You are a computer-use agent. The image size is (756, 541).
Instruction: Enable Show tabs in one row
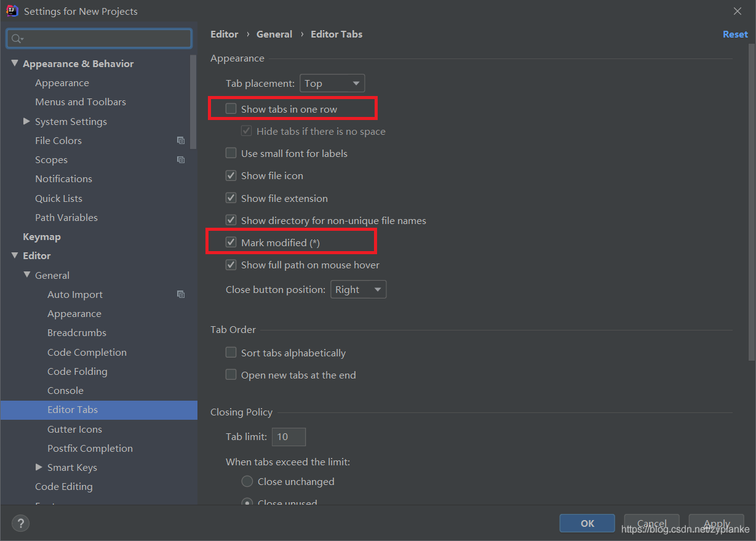(231, 108)
